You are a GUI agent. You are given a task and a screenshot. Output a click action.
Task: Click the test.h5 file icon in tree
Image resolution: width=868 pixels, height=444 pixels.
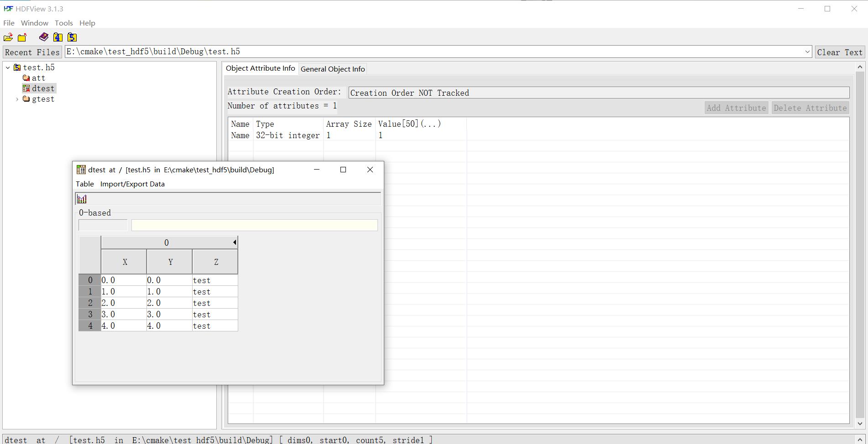point(17,67)
